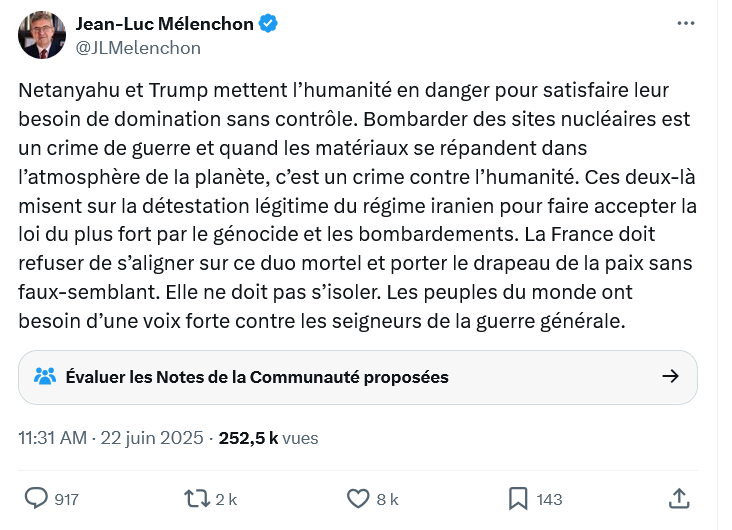Bookmark the tweet with the bookmark icon
Viewport: 732px width, 530px height.
[x=518, y=498]
